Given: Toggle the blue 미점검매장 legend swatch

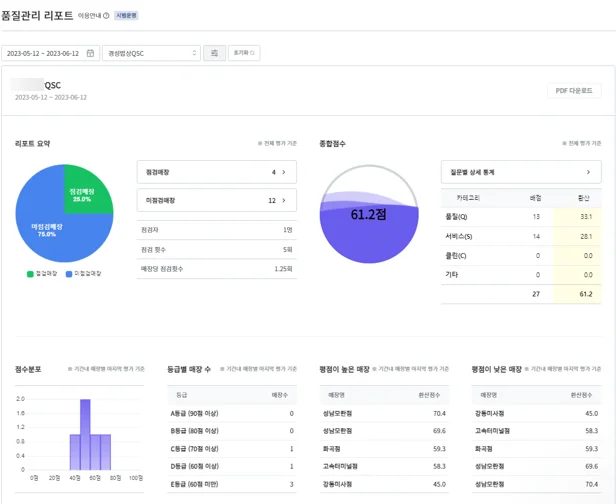Looking at the screenshot, I should pos(69,274).
